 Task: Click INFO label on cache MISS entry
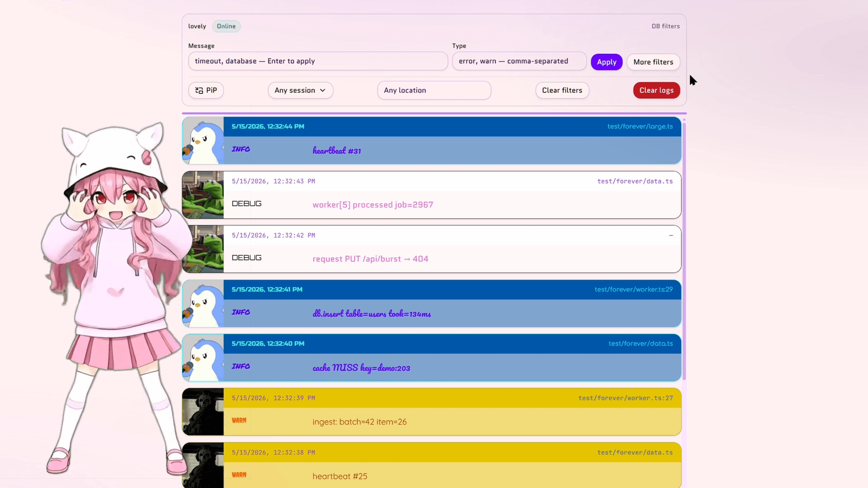pyautogui.click(x=241, y=366)
